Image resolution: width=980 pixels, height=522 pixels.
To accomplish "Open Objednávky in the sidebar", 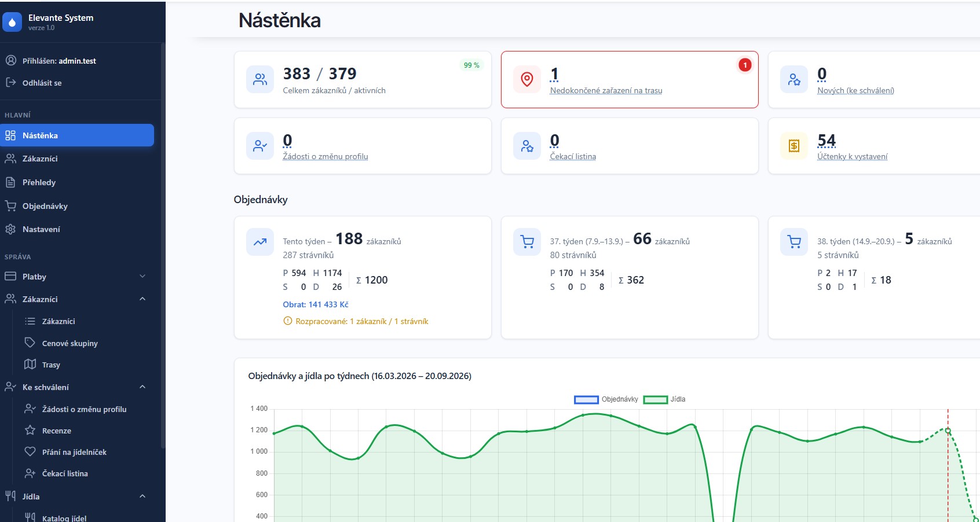I will (x=76, y=206).
